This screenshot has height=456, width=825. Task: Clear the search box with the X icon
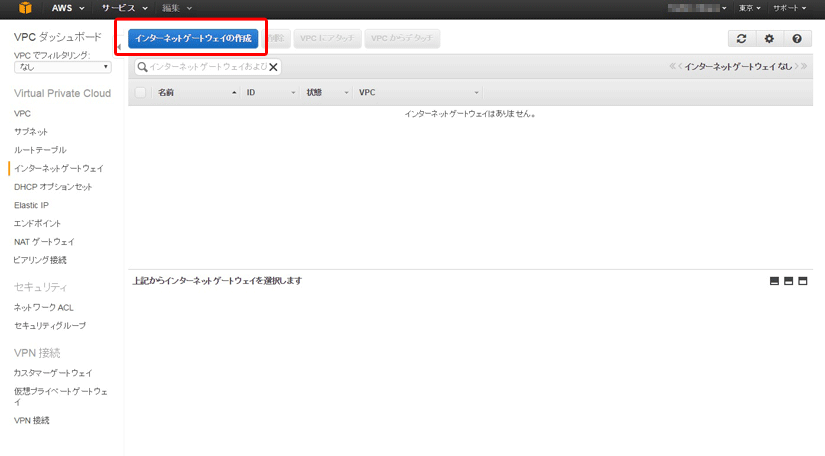click(x=273, y=67)
